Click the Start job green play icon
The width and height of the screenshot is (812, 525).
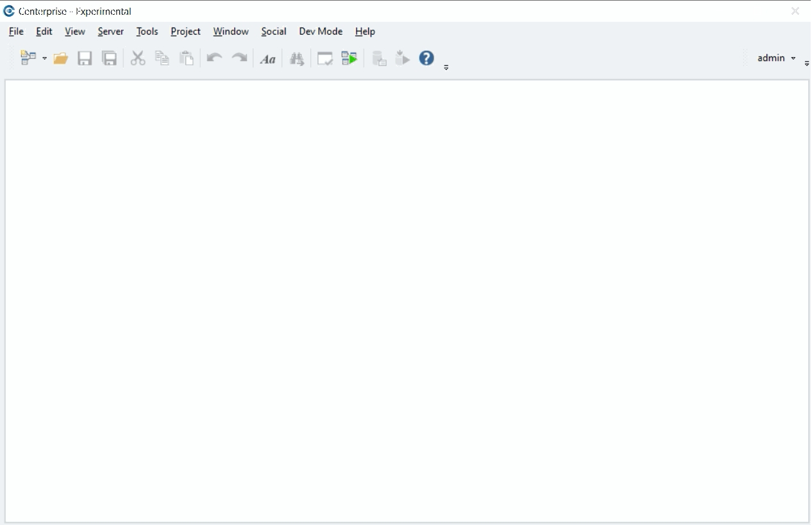point(349,58)
